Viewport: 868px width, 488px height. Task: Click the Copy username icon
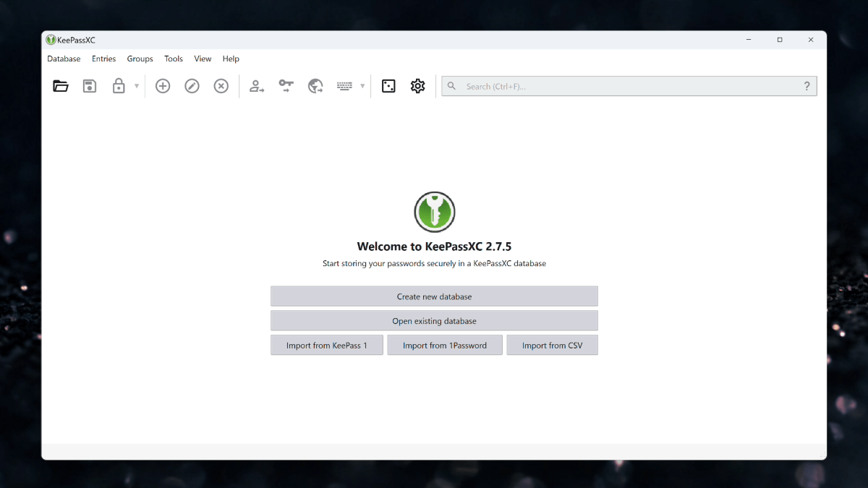[x=257, y=86]
